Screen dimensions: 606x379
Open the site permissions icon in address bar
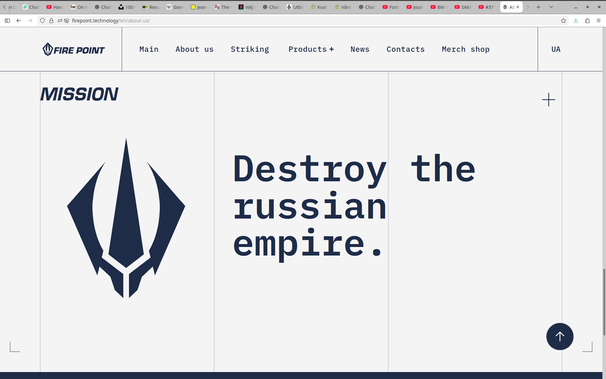click(60, 20)
